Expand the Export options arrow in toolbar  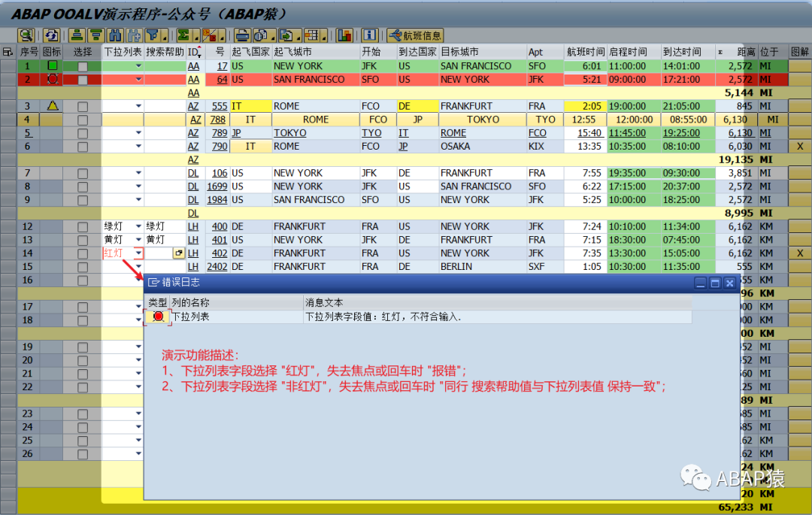point(298,36)
